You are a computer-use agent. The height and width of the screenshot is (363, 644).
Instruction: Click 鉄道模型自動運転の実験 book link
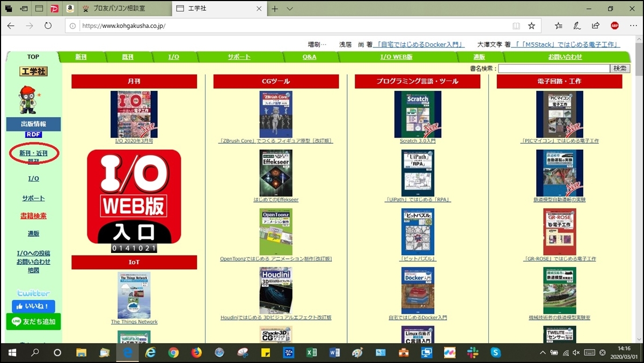click(559, 199)
